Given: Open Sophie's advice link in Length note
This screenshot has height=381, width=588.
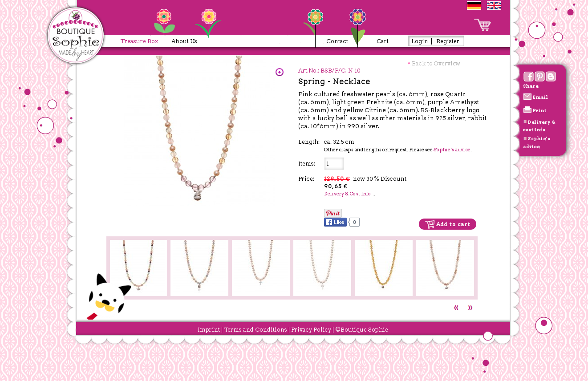Looking at the screenshot, I should coord(452,150).
